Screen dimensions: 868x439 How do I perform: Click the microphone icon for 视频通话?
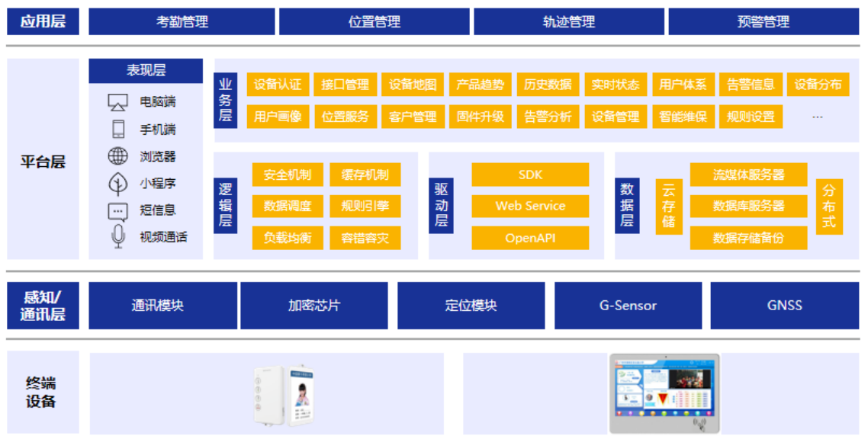pos(117,237)
